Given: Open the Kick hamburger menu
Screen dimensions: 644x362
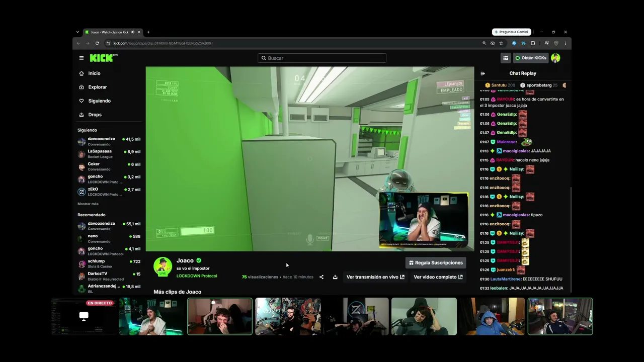Looking at the screenshot, I should (x=82, y=58).
